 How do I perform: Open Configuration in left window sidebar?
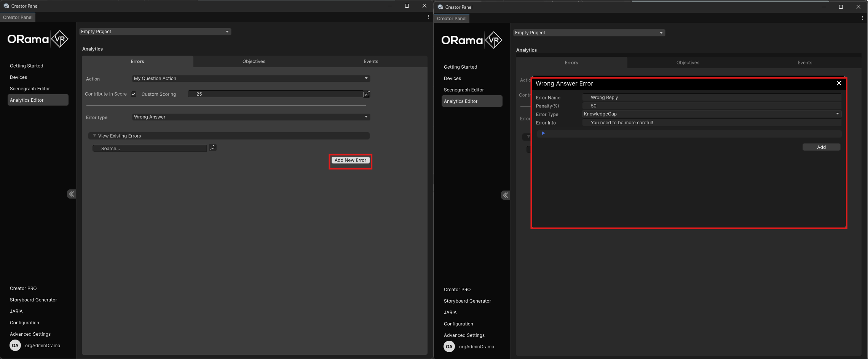pyautogui.click(x=24, y=323)
